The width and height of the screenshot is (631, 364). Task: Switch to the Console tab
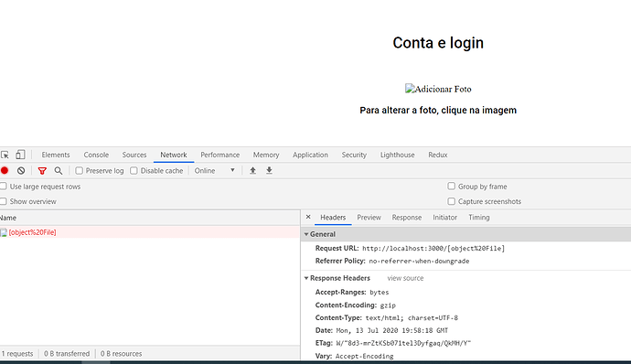point(96,155)
